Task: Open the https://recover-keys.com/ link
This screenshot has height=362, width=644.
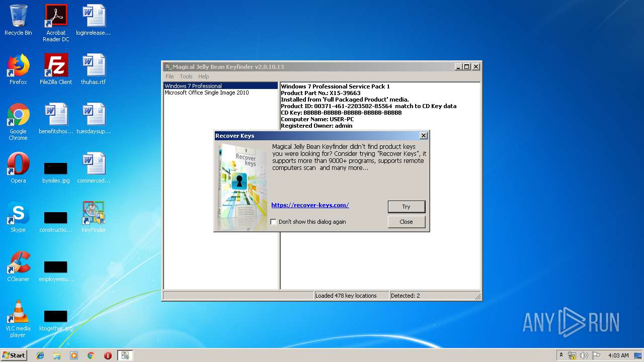Action: pos(310,205)
